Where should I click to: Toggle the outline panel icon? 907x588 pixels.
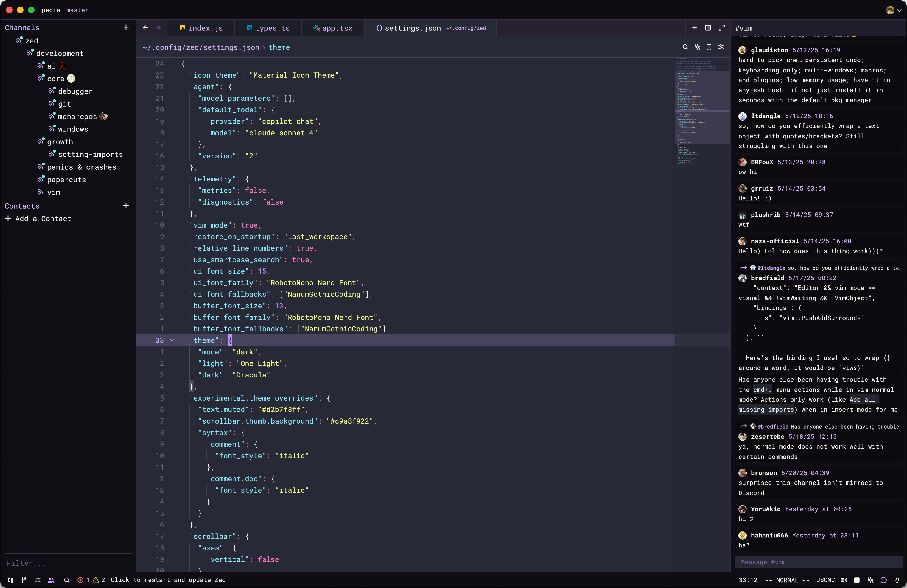tap(37, 579)
